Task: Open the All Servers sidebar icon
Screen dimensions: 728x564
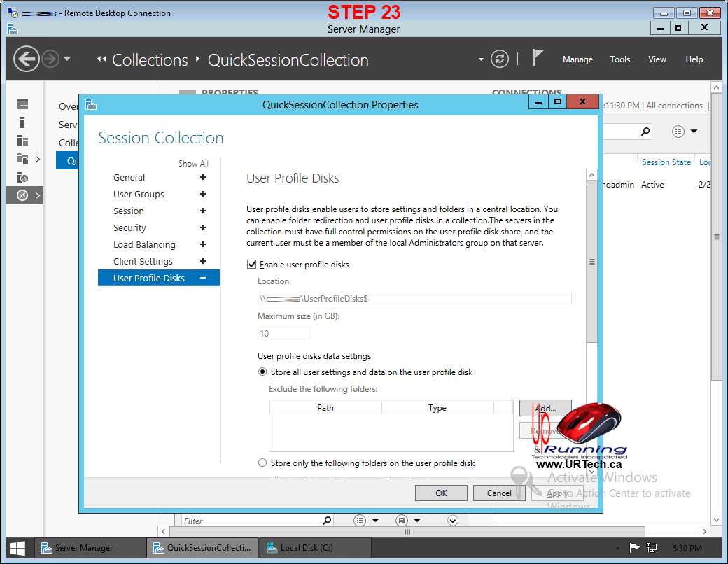Action: click(x=22, y=141)
